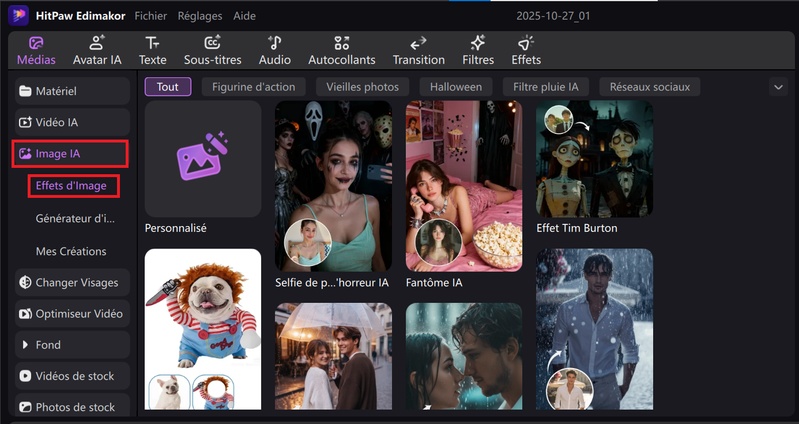Open the Avatar IA tool
Image resolution: width=799 pixels, height=424 pixels.
pyautogui.click(x=97, y=51)
